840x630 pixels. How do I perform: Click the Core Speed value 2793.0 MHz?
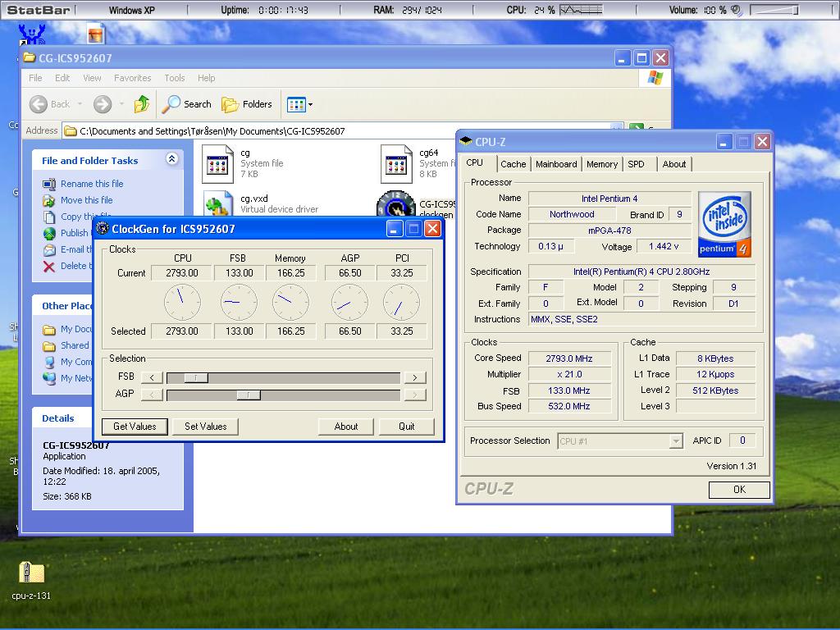pos(569,358)
